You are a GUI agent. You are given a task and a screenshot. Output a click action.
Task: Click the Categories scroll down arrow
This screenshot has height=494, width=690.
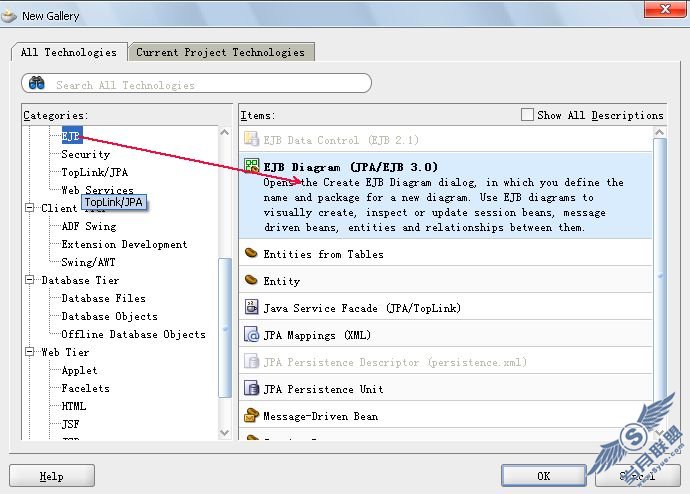click(224, 432)
